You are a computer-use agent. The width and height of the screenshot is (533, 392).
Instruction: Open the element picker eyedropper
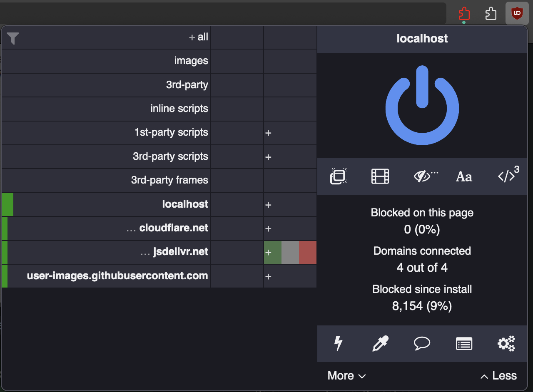(x=380, y=344)
